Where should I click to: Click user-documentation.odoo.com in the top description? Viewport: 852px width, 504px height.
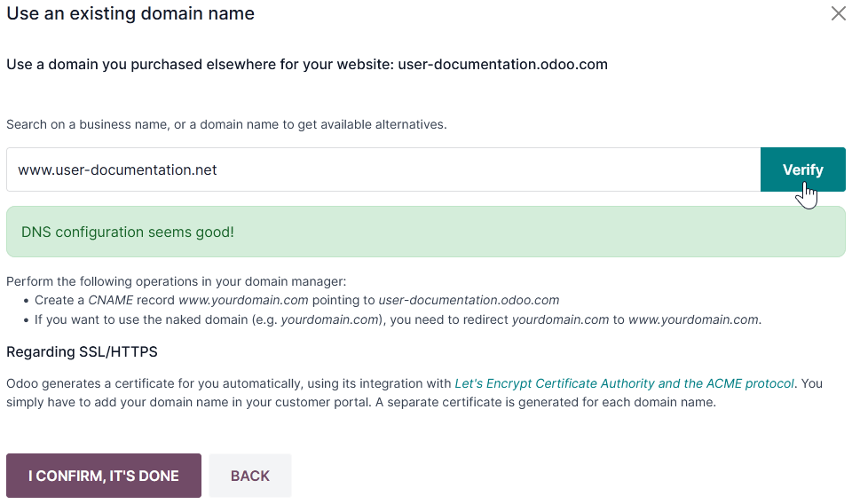point(502,65)
